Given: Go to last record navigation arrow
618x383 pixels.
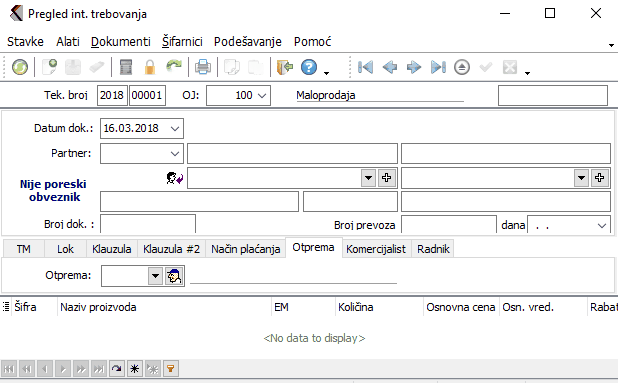Looking at the screenshot, I should (438, 67).
